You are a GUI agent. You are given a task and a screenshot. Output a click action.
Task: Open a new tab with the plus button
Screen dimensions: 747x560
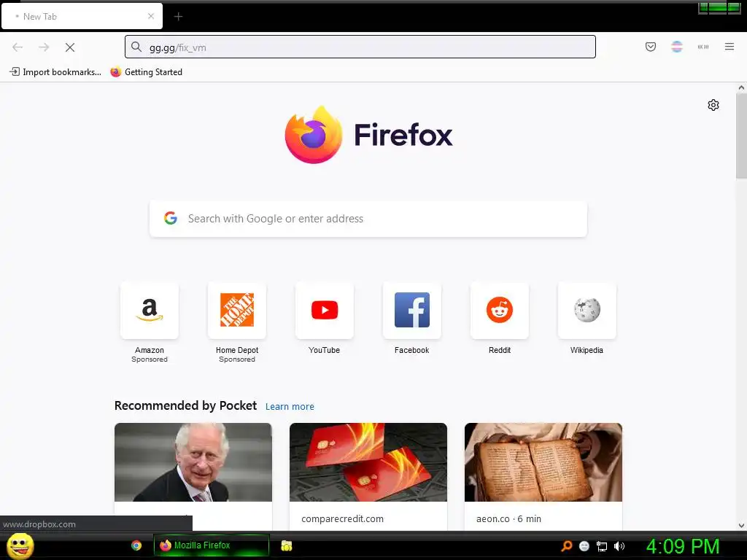pos(178,17)
